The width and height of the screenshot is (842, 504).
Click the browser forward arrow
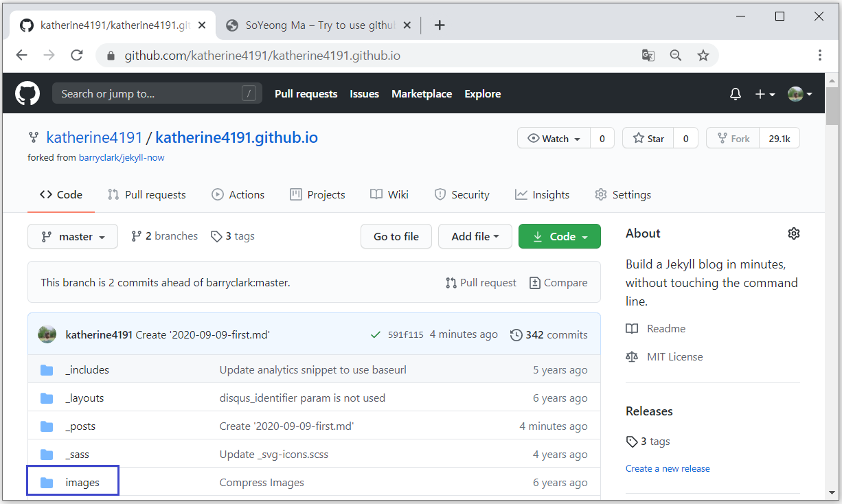coord(49,56)
